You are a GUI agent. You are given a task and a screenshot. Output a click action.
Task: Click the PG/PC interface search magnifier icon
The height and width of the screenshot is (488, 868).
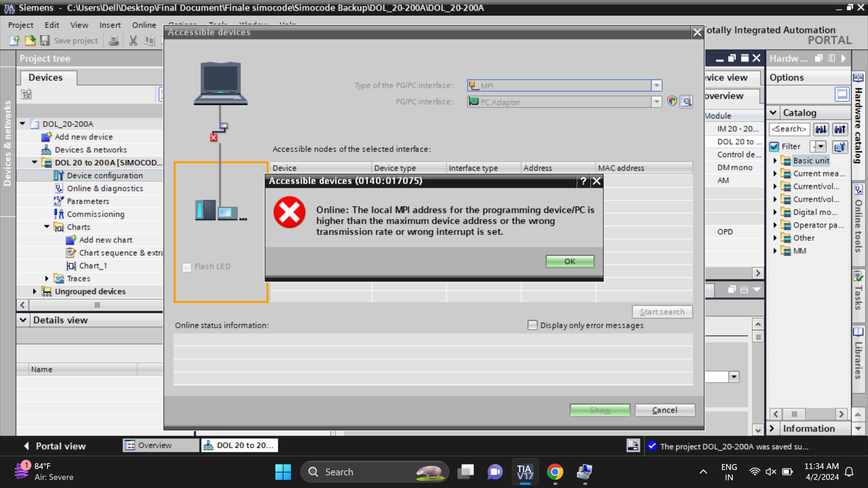coord(686,102)
